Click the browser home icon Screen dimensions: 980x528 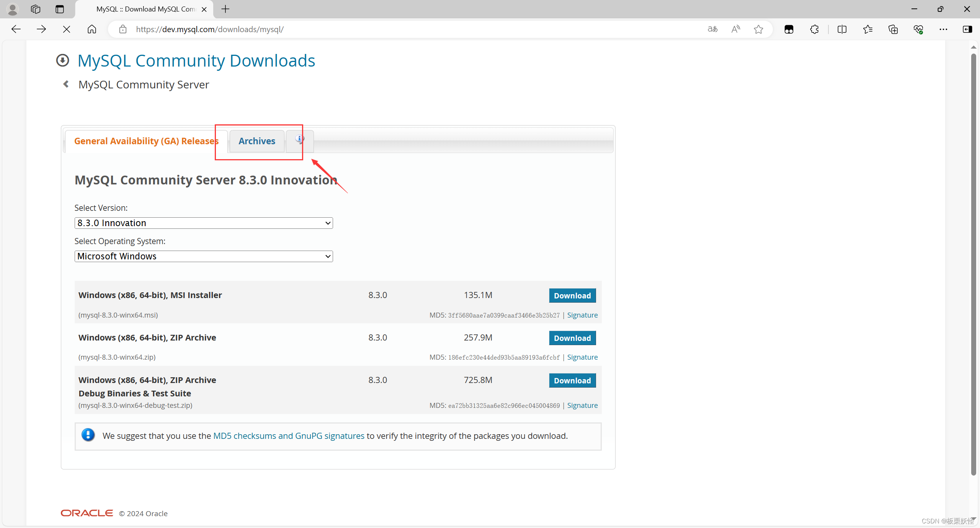[x=92, y=29]
